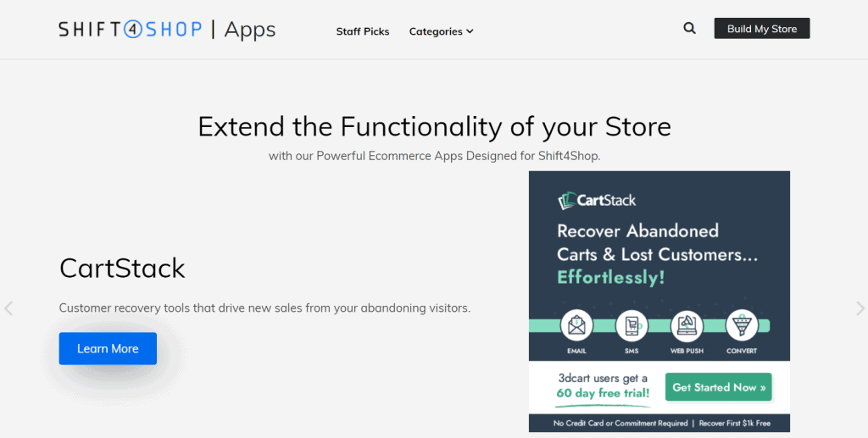The height and width of the screenshot is (438, 868).
Task: Open Staff Picks menu item
Action: (363, 31)
